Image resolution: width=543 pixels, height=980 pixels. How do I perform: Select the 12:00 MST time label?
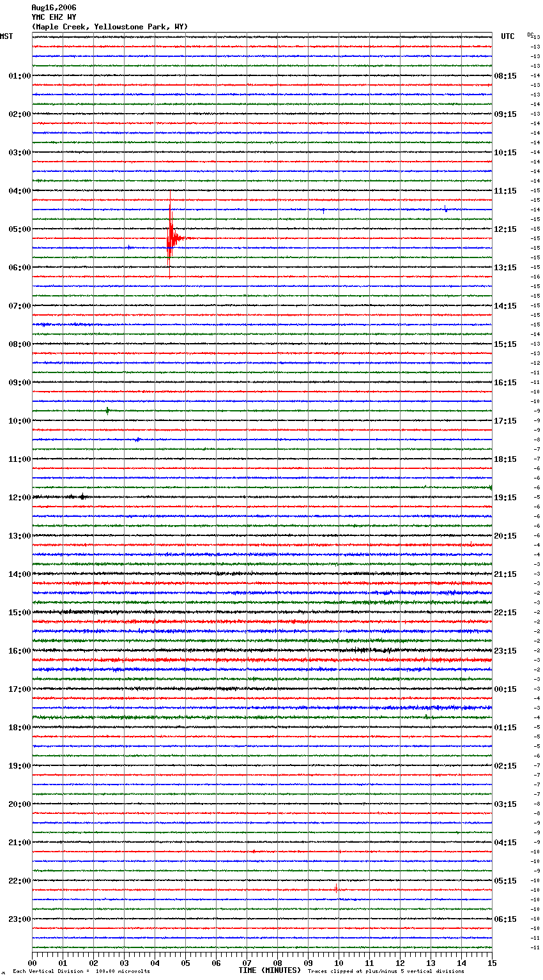coord(20,498)
